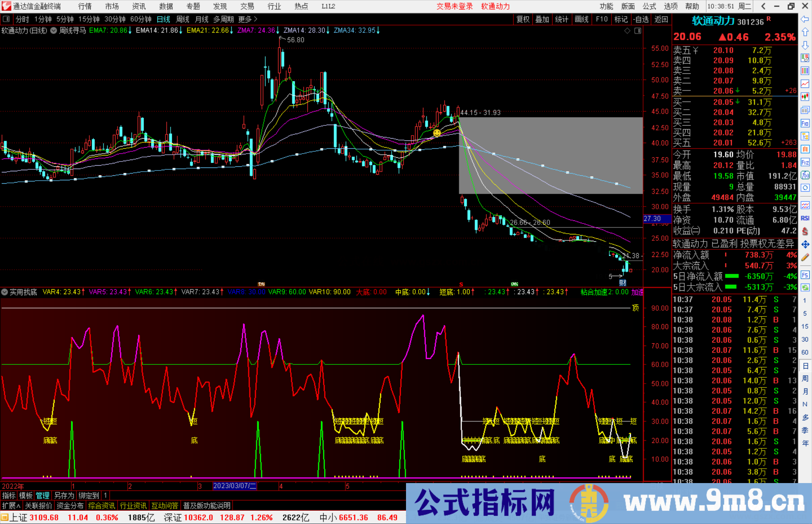The width and height of the screenshot is (812, 524).
Task: Click the F12 sidebar icon
Action: click(805, 162)
